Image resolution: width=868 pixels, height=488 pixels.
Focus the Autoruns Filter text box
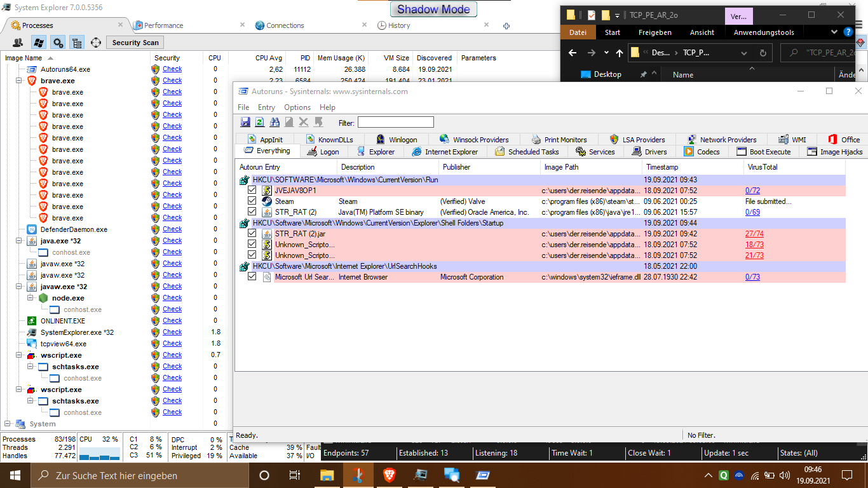tap(395, 122)
